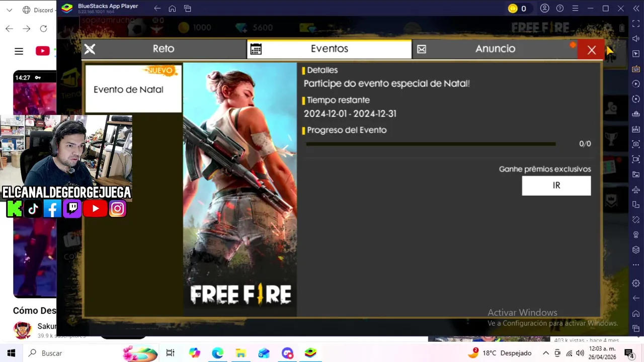
Task: Click the browser back arrow
Action: click(10, 29)
